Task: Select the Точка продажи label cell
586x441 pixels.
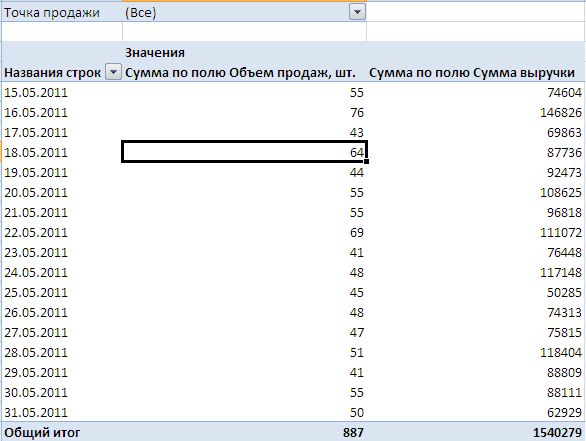Action: tap(62, 12)
